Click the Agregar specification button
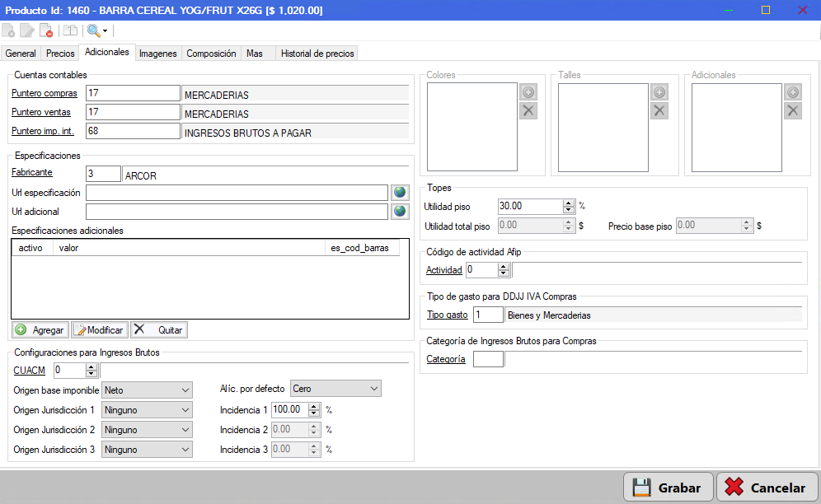Screen dimensions: 821x504 (40, 329)
